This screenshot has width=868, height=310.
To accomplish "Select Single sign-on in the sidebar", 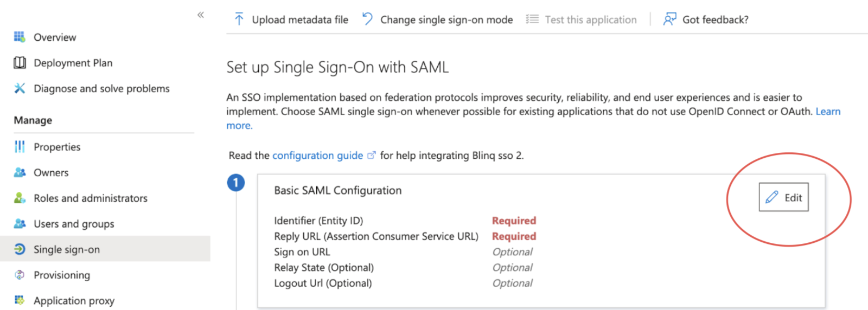I will tap(105, 249).
